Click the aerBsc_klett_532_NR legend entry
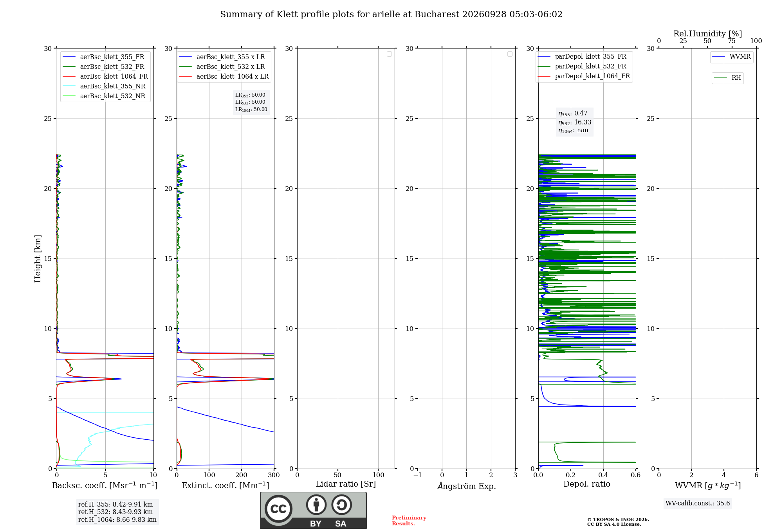This screenshot has height=532, width=783. (104, 96)
